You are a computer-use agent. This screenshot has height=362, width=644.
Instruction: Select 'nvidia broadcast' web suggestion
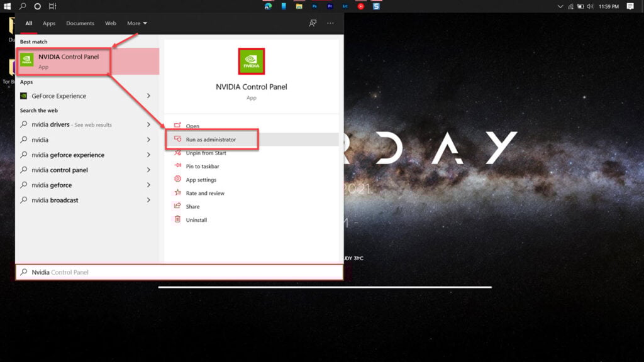(55, 200)
